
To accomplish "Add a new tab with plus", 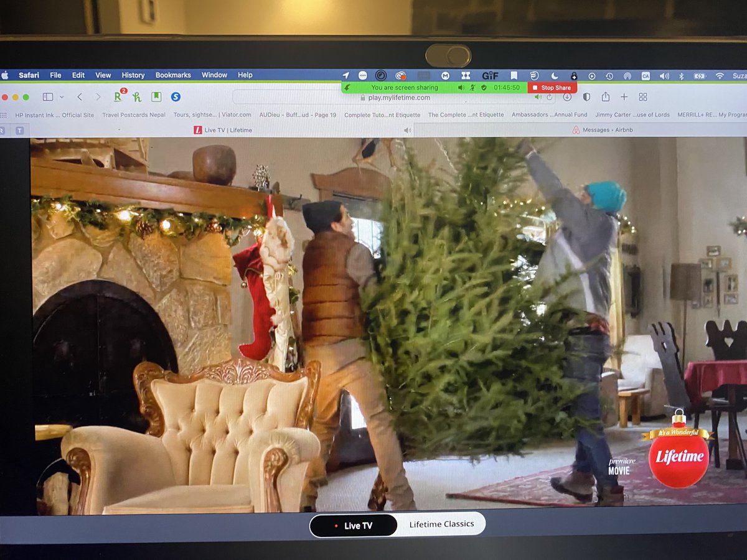I will 624,97.
